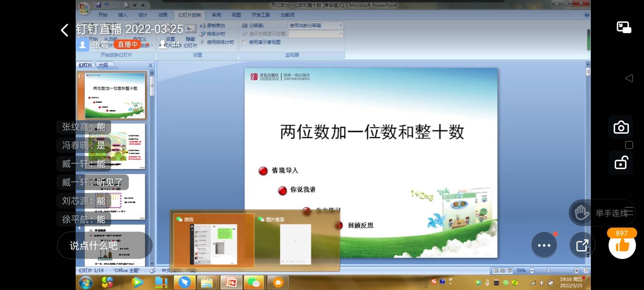The width and height of the screenshot is (644, 290).
Task: Open the DingTalk taskbar icon
Action: [x=184, y=283]
